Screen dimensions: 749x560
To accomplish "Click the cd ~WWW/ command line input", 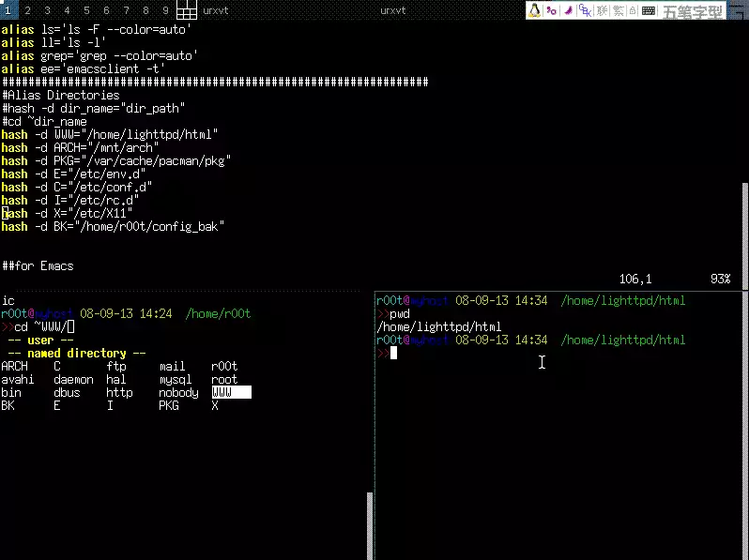I will click(42, 326).
